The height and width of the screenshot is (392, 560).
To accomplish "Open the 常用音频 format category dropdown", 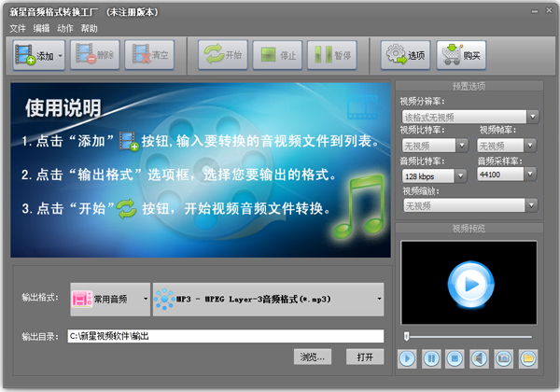I will [x=109, y=299].
